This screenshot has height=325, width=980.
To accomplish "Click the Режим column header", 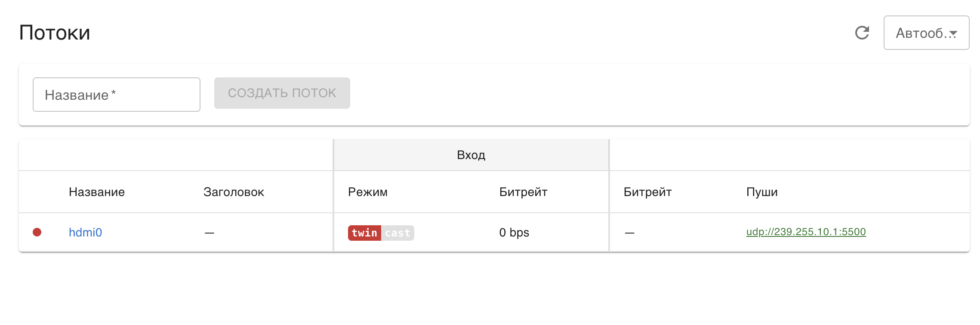I will pos(367,192).
